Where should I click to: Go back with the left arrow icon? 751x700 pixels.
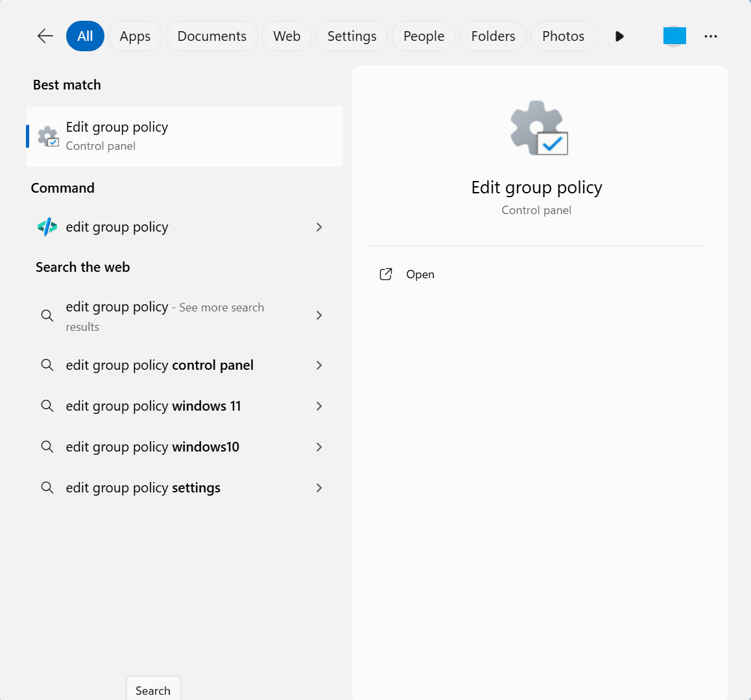45,36
